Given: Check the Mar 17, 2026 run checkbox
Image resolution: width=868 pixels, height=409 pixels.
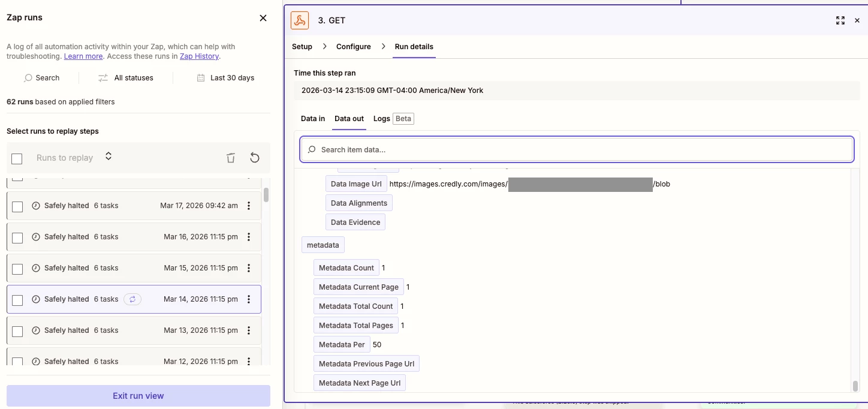Looking at the screenshot, I should pos(17,206).
